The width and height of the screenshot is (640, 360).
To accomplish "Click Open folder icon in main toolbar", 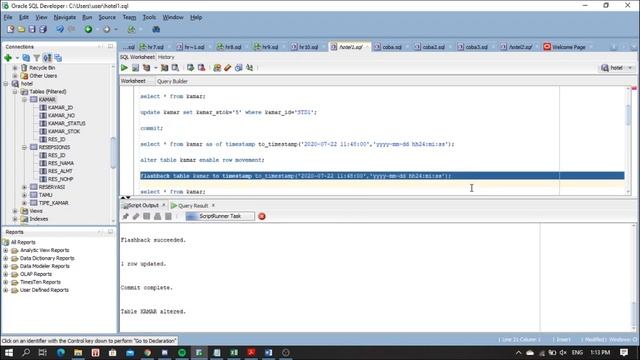I will pos(21,29).
